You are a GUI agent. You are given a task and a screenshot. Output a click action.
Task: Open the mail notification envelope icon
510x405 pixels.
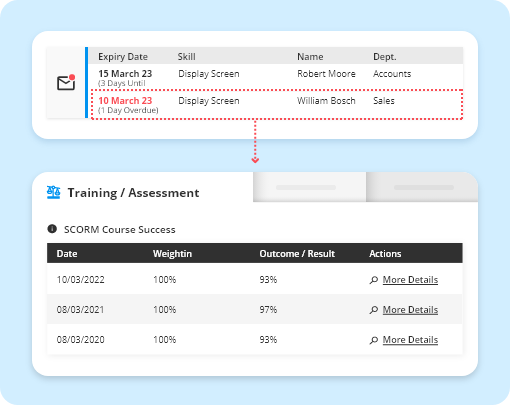66,83
